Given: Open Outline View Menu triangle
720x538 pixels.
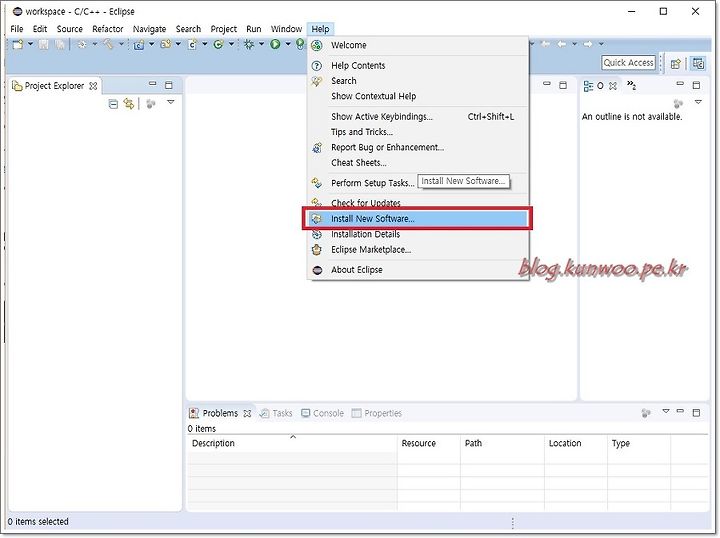Looking at the screenshot, I should [x=698, y=102].
